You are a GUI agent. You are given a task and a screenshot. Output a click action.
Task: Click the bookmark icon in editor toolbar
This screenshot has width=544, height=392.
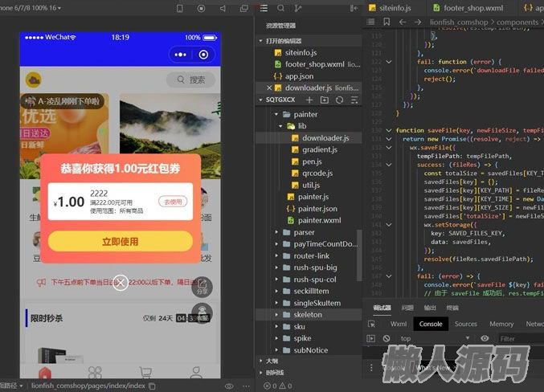click(x=387, y=22)
